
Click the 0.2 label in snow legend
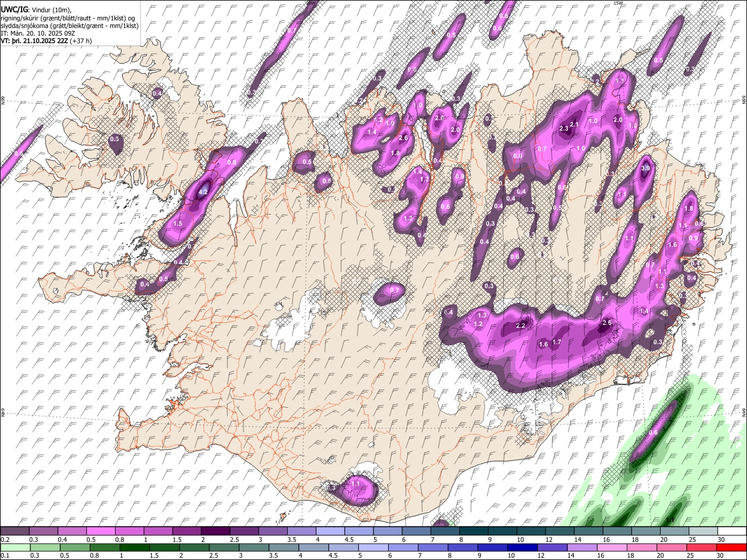[x=5, y=540]
